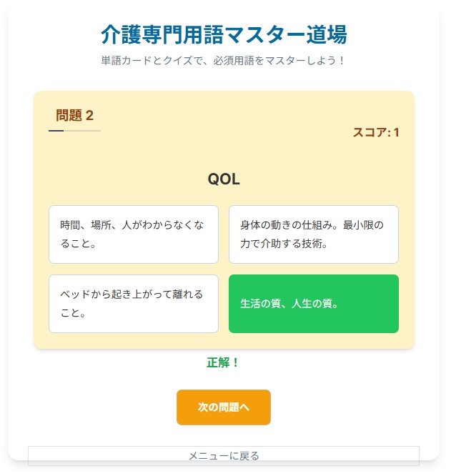Click the 問題 2 question number heading
Viewport: 461px width, 476px height.
pyautogui.click(x=74, y=116)
